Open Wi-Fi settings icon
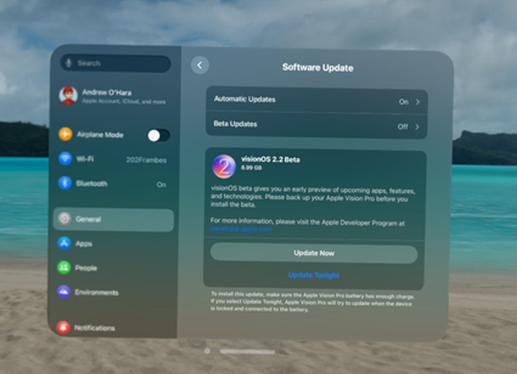The image size is (517, 374). [65, 159]
